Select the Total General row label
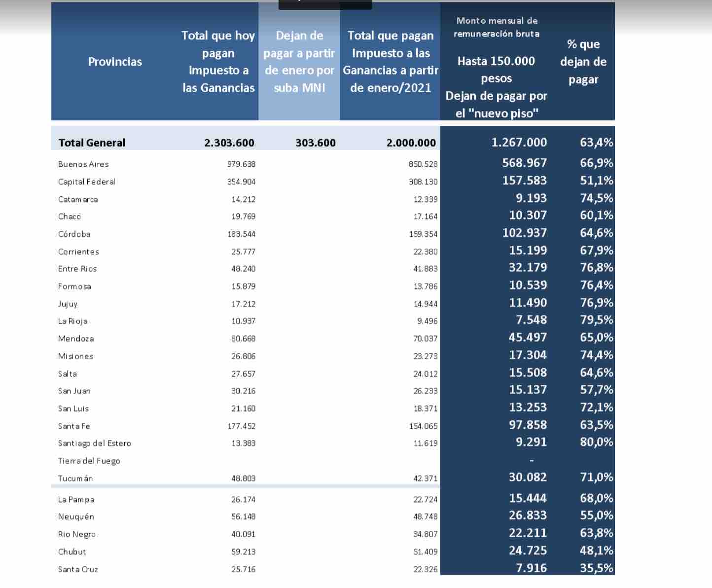712x588 pixels. tap(92, 143)
